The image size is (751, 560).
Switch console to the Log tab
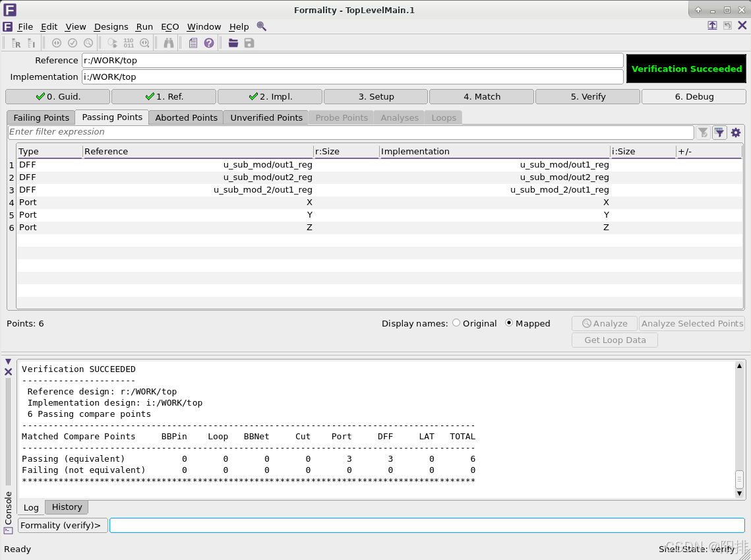point(31,507)
